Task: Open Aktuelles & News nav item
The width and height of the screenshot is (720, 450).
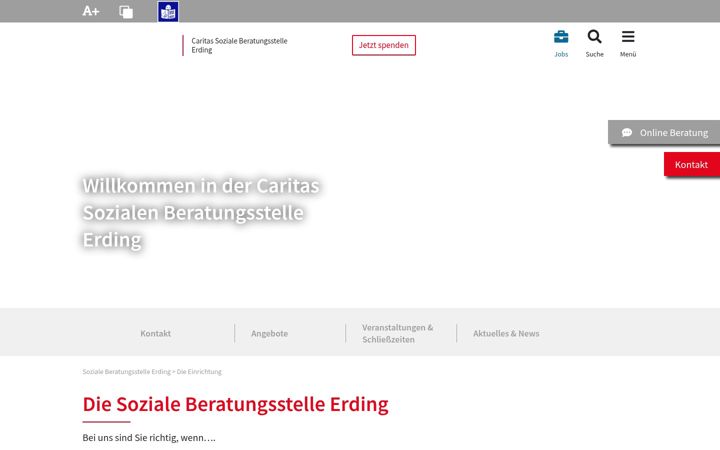Action: 506,333
